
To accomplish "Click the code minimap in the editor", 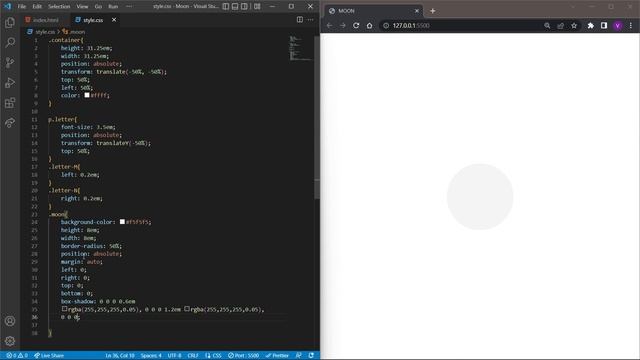I will (300, 48).
